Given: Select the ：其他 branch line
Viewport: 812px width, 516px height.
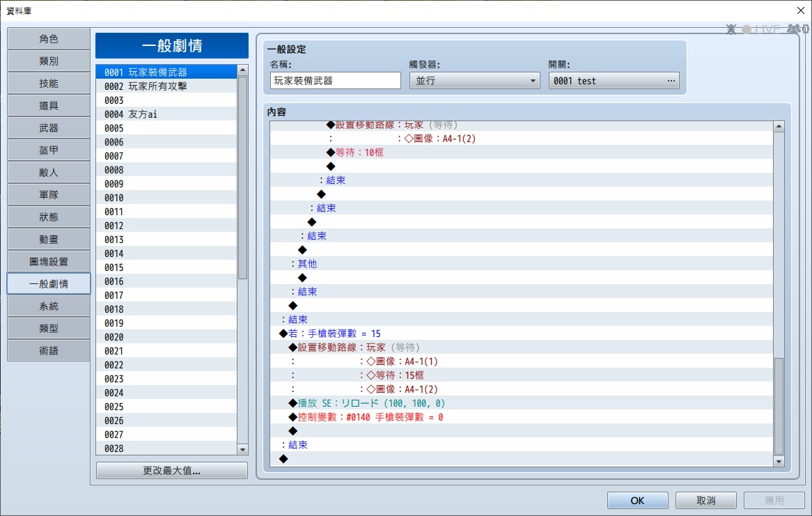Looking at the screenshot, I should tap(522, 264).
